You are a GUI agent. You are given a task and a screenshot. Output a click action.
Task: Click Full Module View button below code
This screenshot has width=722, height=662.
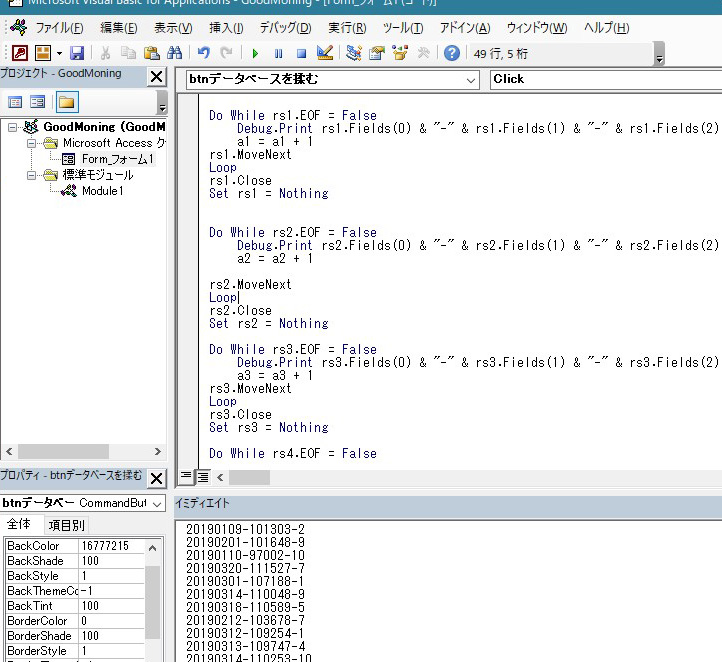203,477
